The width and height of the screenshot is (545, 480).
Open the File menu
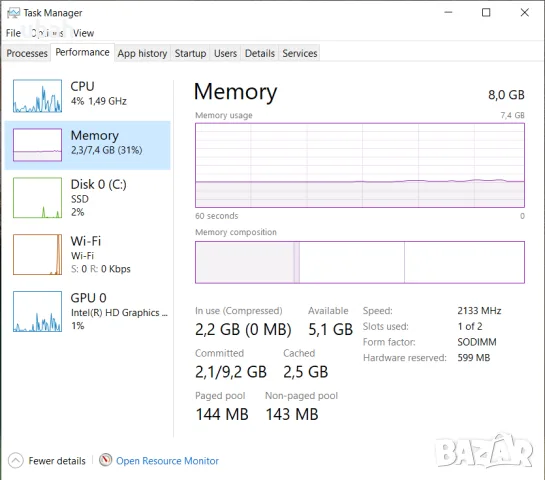pyautogui.click(x=13, y=33)
